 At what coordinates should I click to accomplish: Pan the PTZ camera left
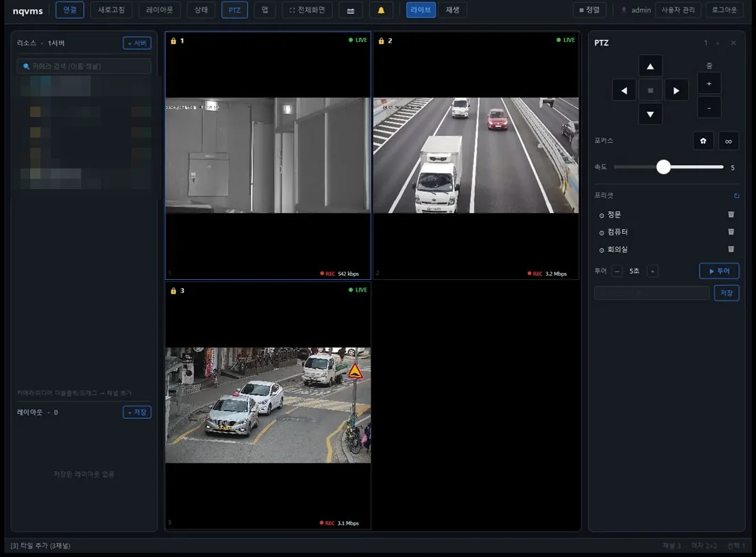pos(624,91)
